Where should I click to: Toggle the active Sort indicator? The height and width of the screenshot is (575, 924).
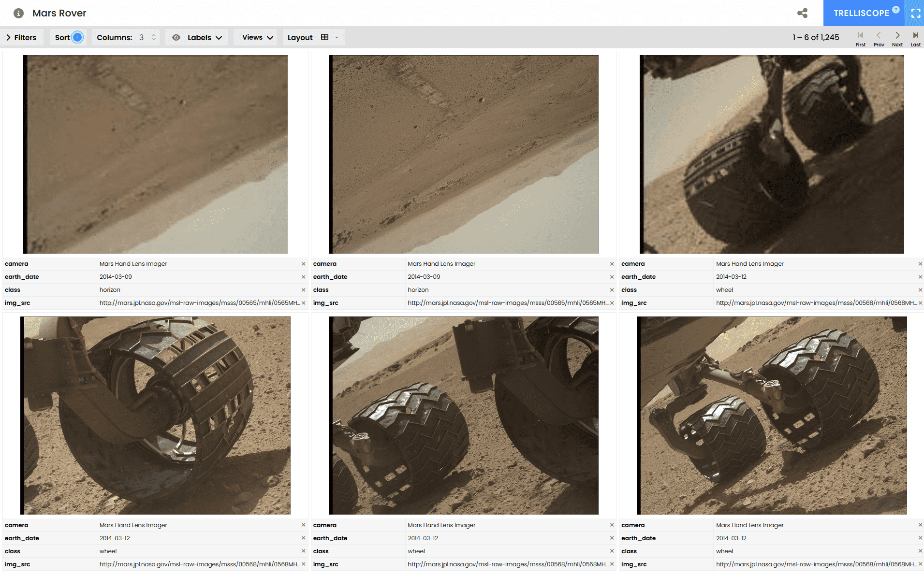point(77,37)
